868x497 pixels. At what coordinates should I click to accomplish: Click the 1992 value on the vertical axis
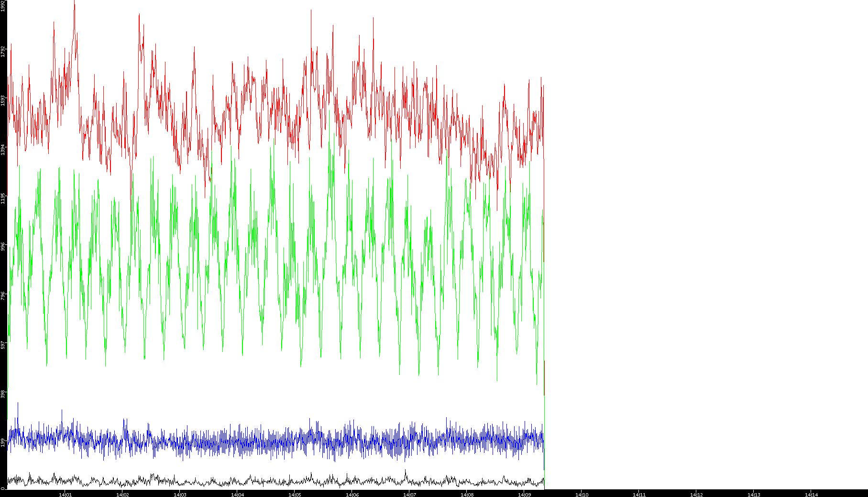(3, 6)
